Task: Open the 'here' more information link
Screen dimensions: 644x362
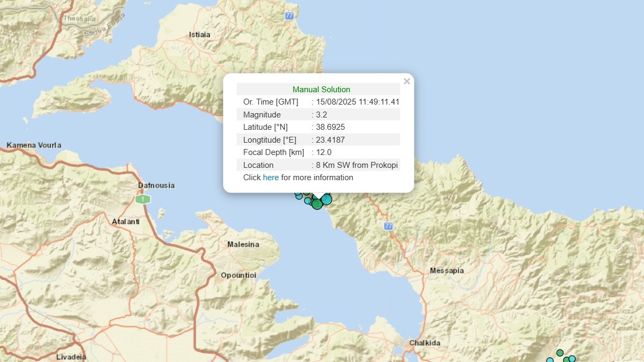Action: [x=270, y=178]
